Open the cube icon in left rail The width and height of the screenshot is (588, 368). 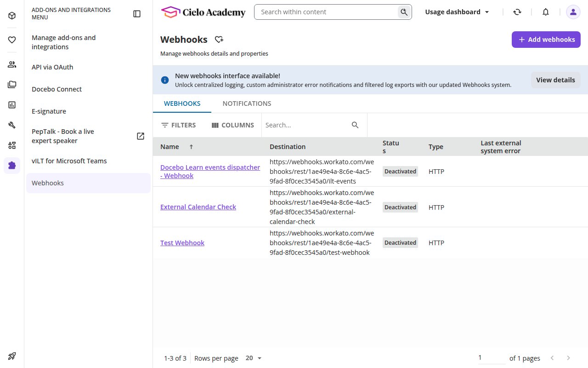point(12,16)
